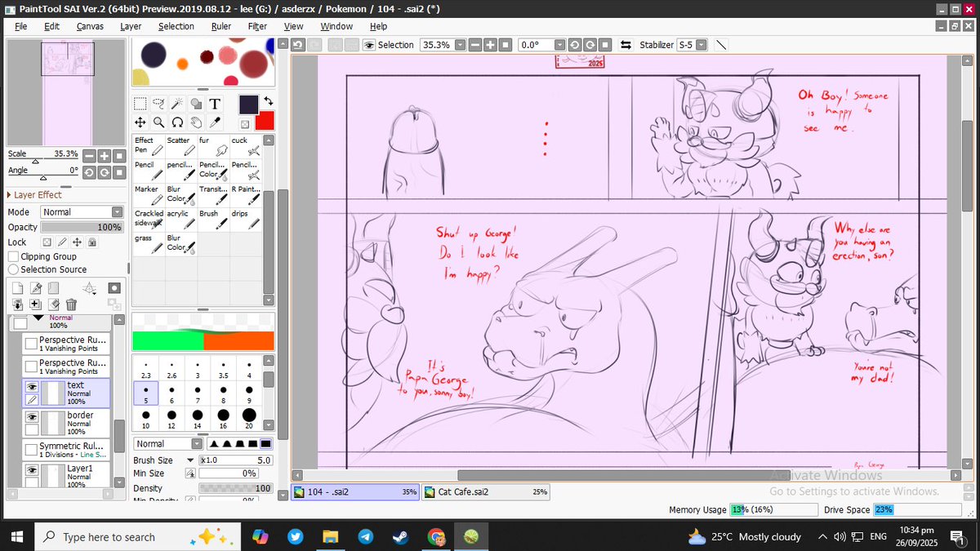Click the Undo arrow in canvas toolbar

click(297, 45)
